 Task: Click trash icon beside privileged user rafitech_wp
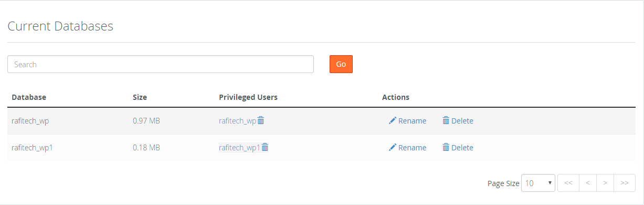pyautogui.click(x=261, y=120)
